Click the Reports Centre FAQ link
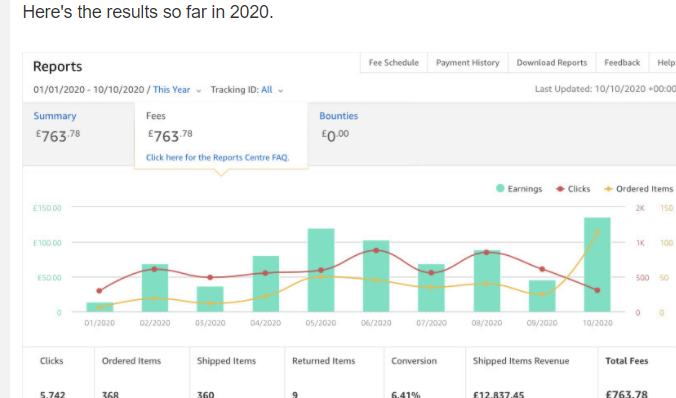This screenshot has height=398, width=676. click(x=218, y=157)
